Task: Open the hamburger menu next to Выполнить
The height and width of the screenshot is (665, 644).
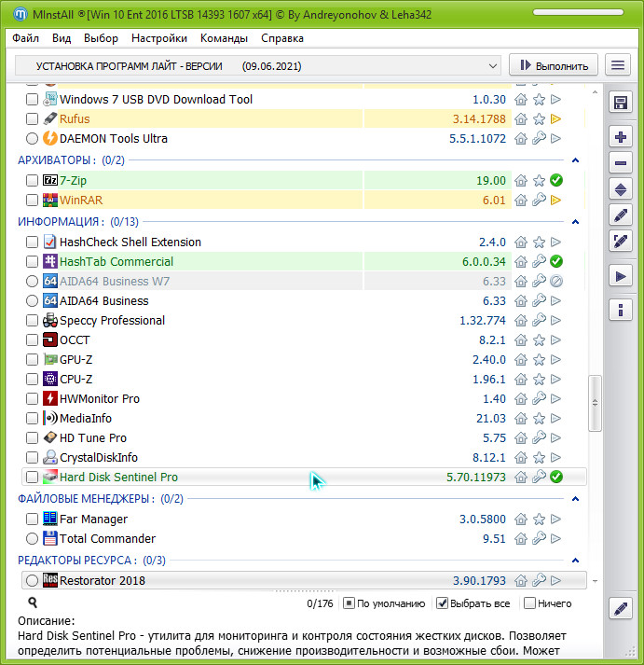Action: 617,65
